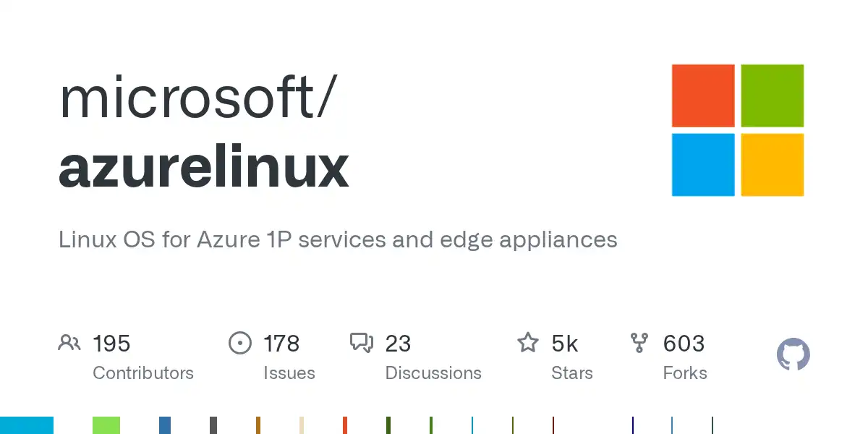Click the light green language bar segment

106,425
